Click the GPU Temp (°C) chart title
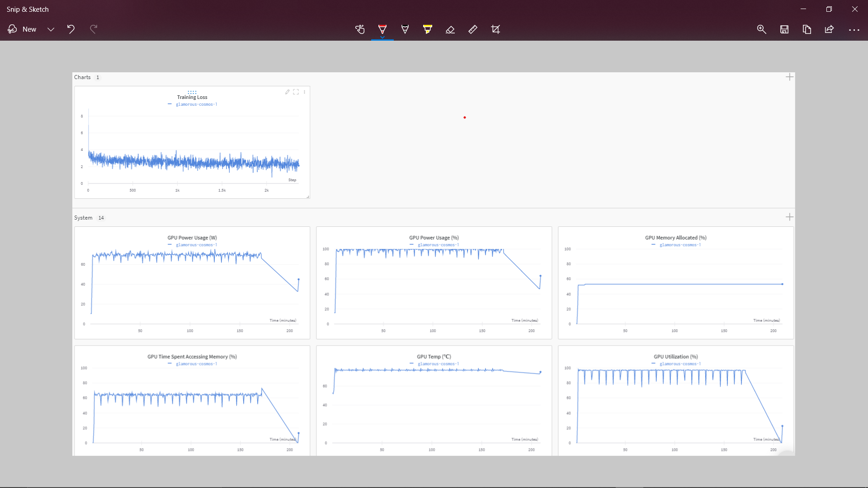This screenshot has height=488, width=868. tap(434, 357)
